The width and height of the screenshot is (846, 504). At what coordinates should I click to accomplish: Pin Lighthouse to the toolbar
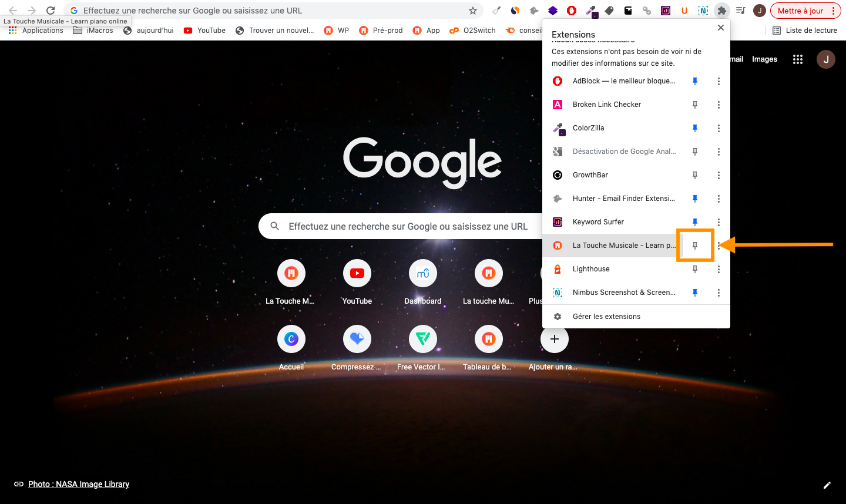(x=695, y=269)
